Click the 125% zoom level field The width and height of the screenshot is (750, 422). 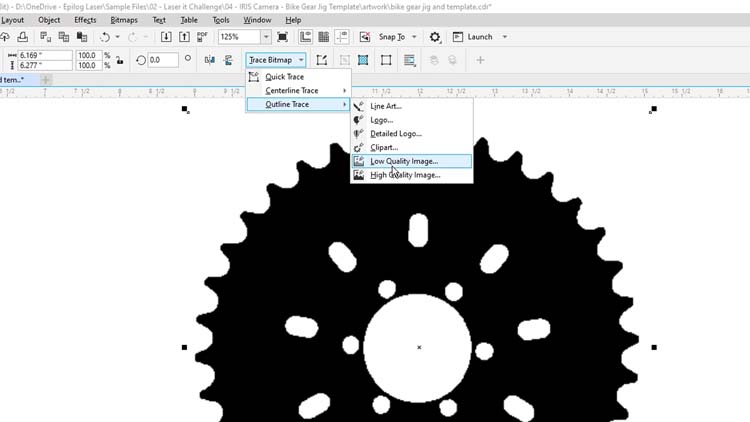coord(240,37)
